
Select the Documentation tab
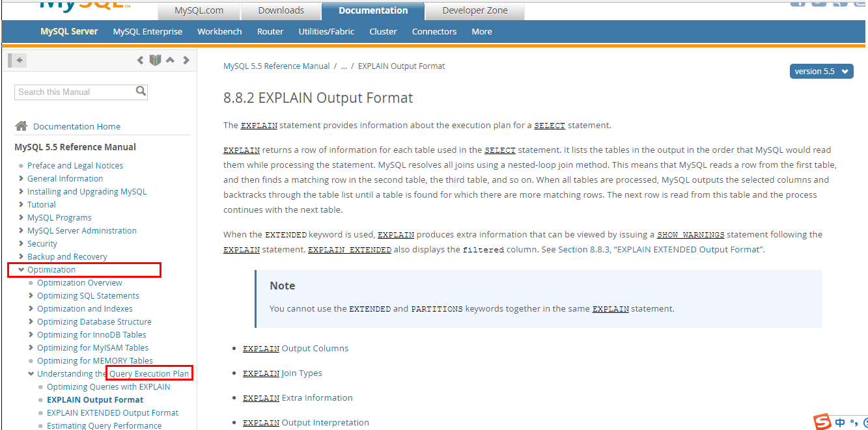tap(373, 10)
